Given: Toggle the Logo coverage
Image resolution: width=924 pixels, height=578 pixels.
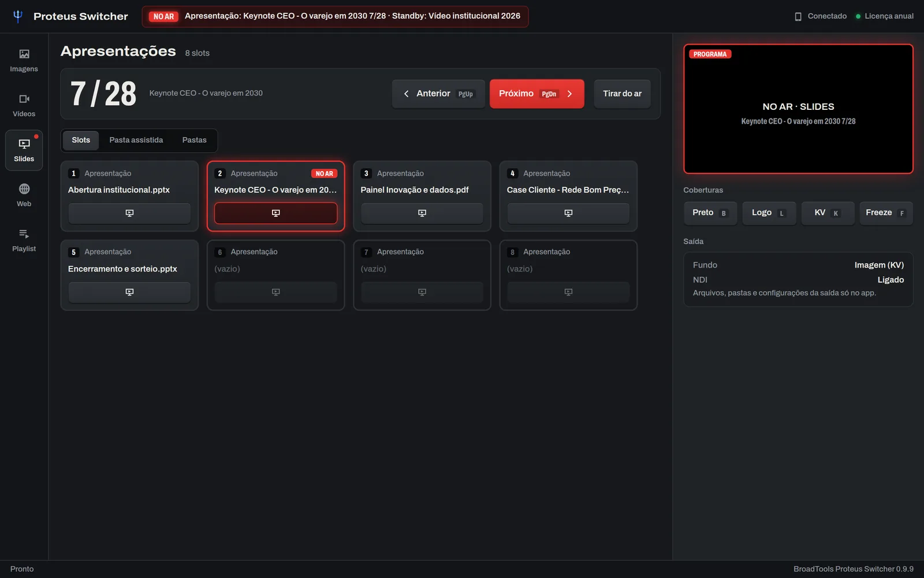Looking at the screenshot, I should pyautogui.click(x=769, y=213).
